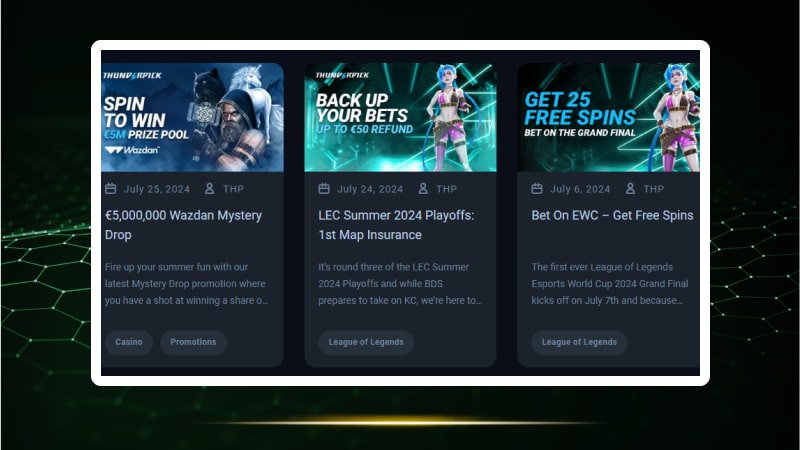Select the Promotions tag
This screenshot has height=450, width=800.
click(193, 342)
